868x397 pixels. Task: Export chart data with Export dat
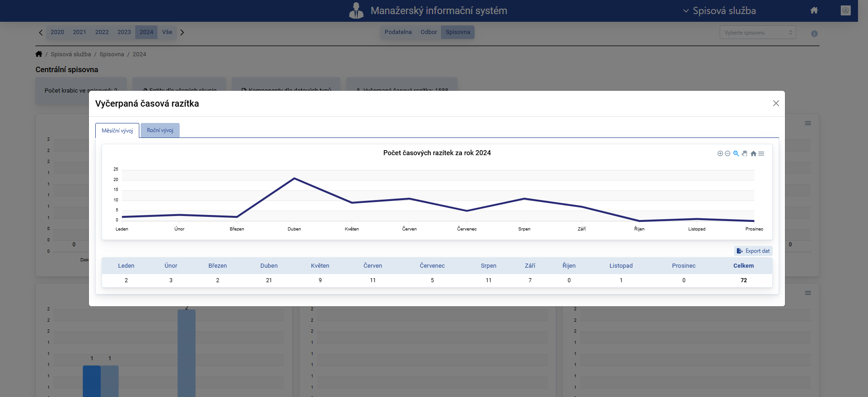[x=753, y=251]
